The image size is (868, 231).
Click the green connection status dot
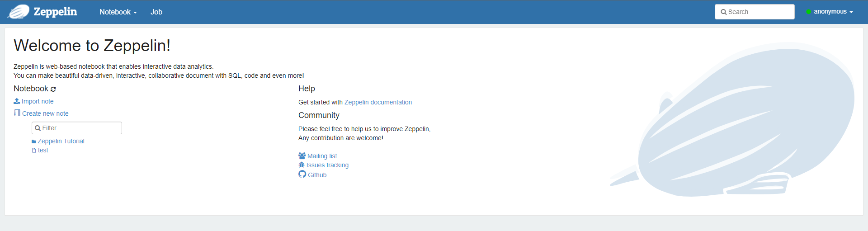click(808, 12)
